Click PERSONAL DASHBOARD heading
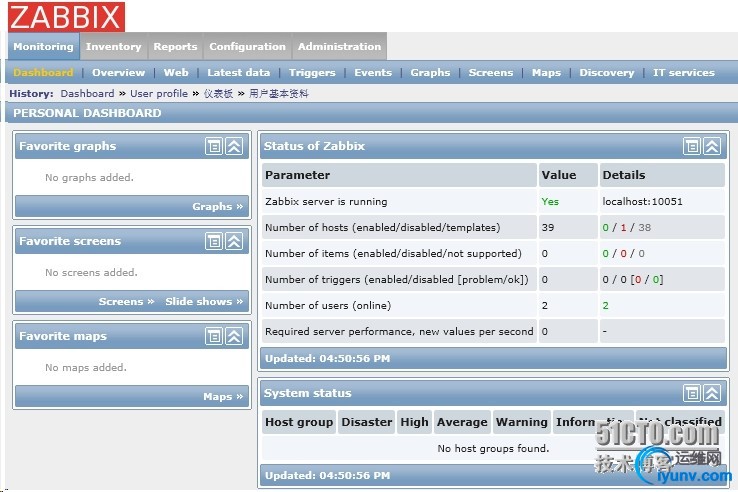The image size is (738, 492). 87,113
